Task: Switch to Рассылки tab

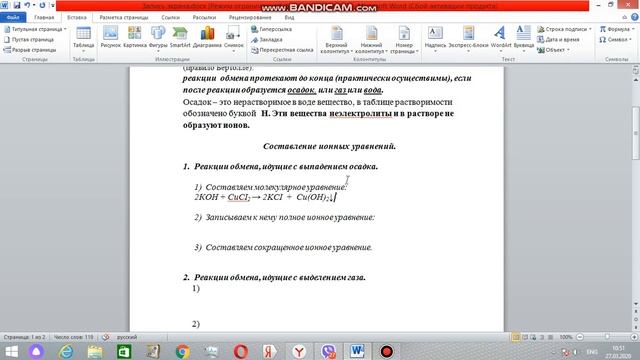Action: (204, 18)
